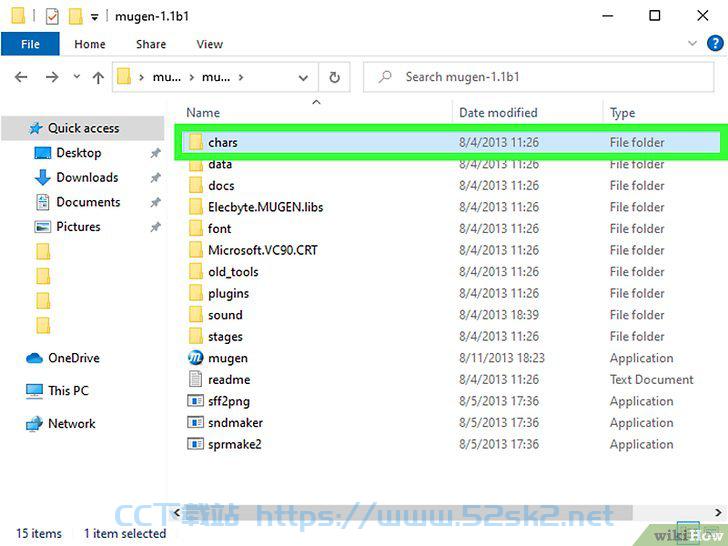The height and width of the screenshot is (546, 728).
Task: Open Desktop in the navigation pane
Action: pos(78,153)
